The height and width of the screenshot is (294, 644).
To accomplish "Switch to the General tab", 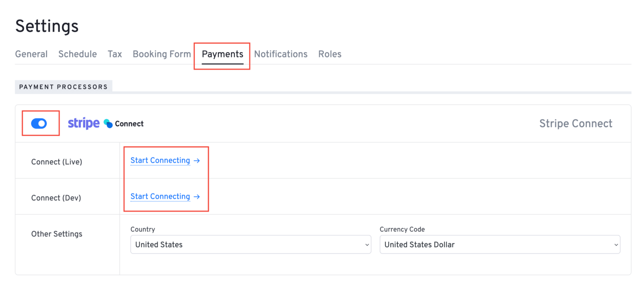I will point(31,54).
